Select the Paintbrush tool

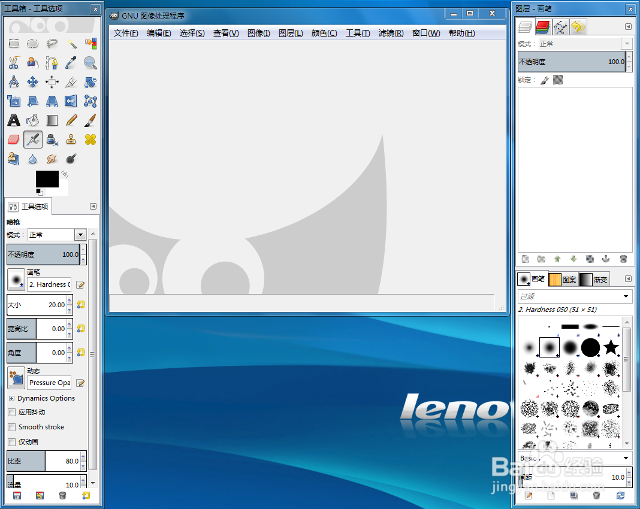pyautogui.click(x=90, y=120)
